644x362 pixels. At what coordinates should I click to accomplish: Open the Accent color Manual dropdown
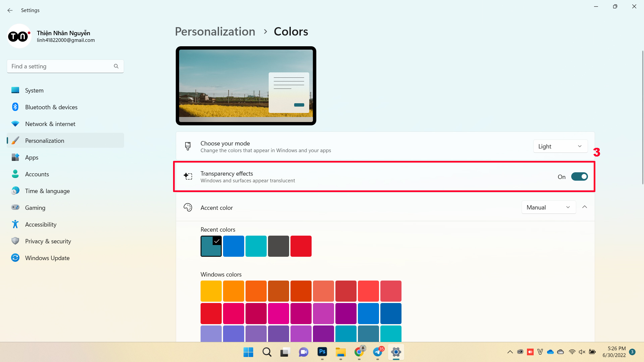coord(548,207)
